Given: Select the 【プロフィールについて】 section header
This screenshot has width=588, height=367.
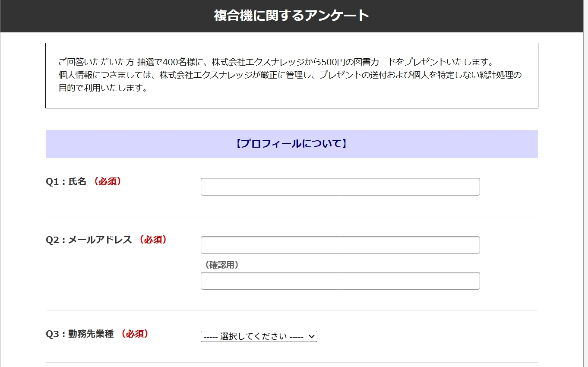Looking at the screenshot, I should (x=291, y=144).
